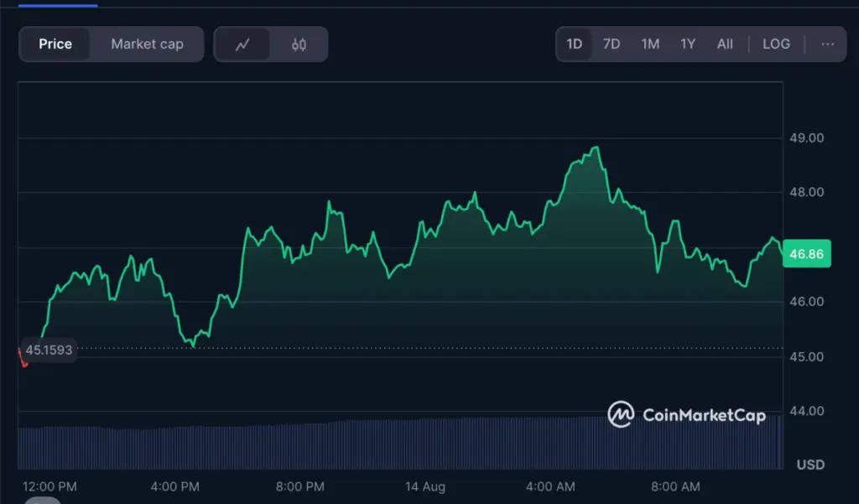Switch chart to Market cap view

[147, 44]
